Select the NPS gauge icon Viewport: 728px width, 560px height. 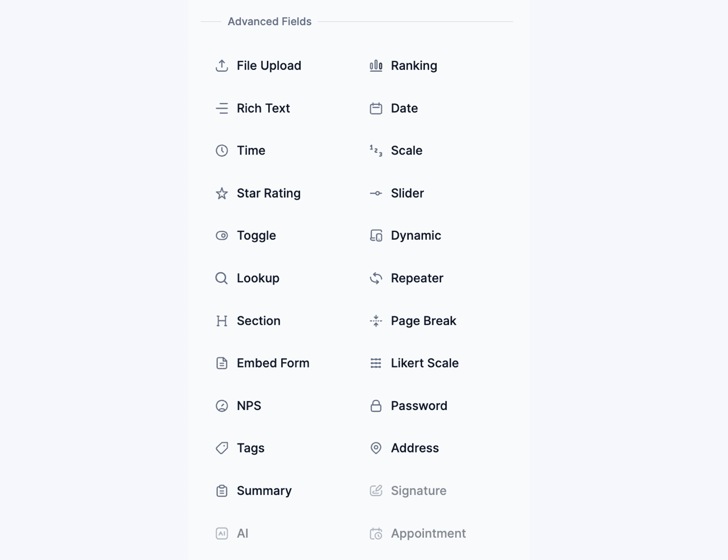coord(222,406)
